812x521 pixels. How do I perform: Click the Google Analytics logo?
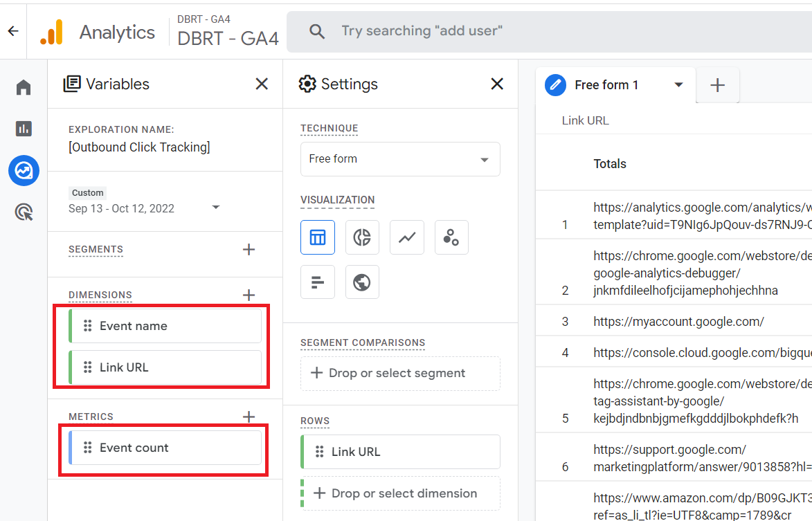point(52,32)
